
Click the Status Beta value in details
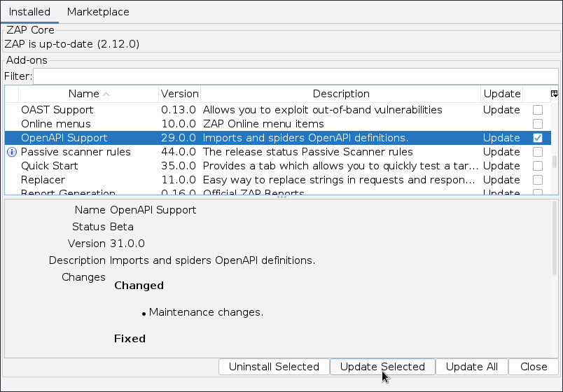tap(122, 227)
